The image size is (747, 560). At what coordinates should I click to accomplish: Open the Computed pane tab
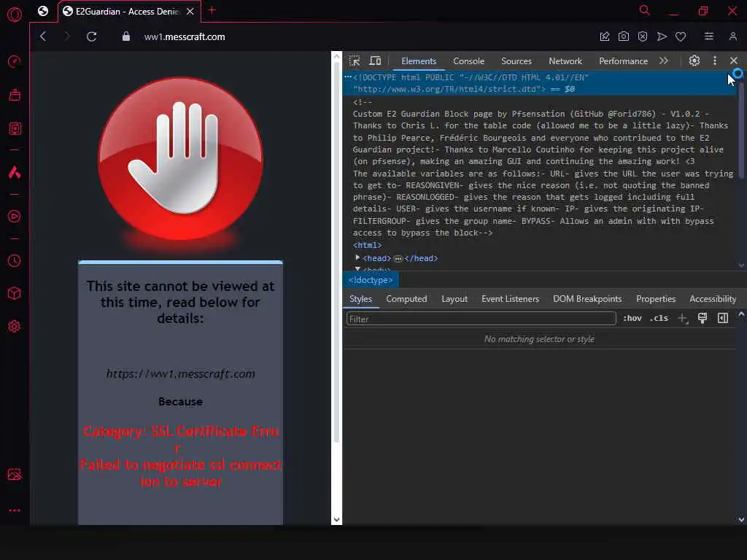406,299
